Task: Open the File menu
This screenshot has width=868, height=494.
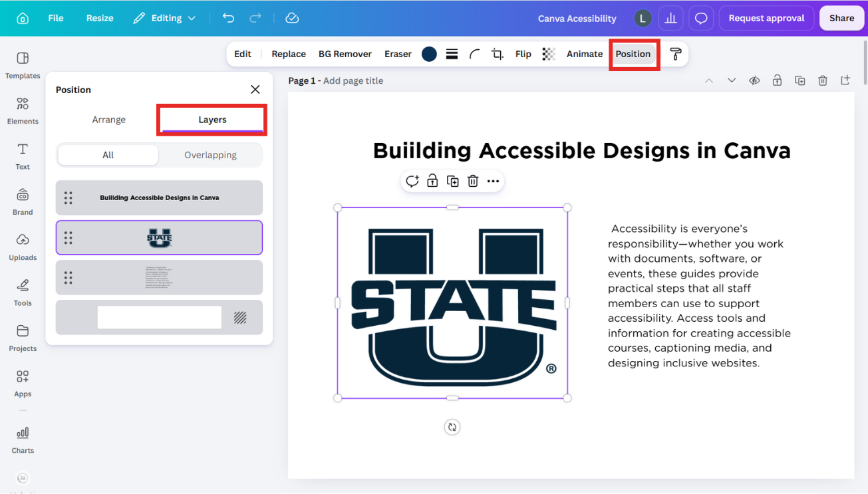Action: click(x=56, y=19)
